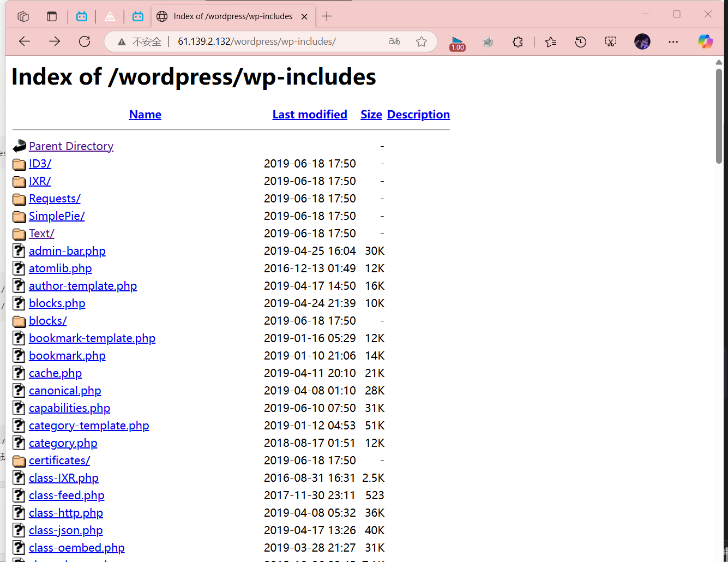Open the category.php file link

[63, 443]
